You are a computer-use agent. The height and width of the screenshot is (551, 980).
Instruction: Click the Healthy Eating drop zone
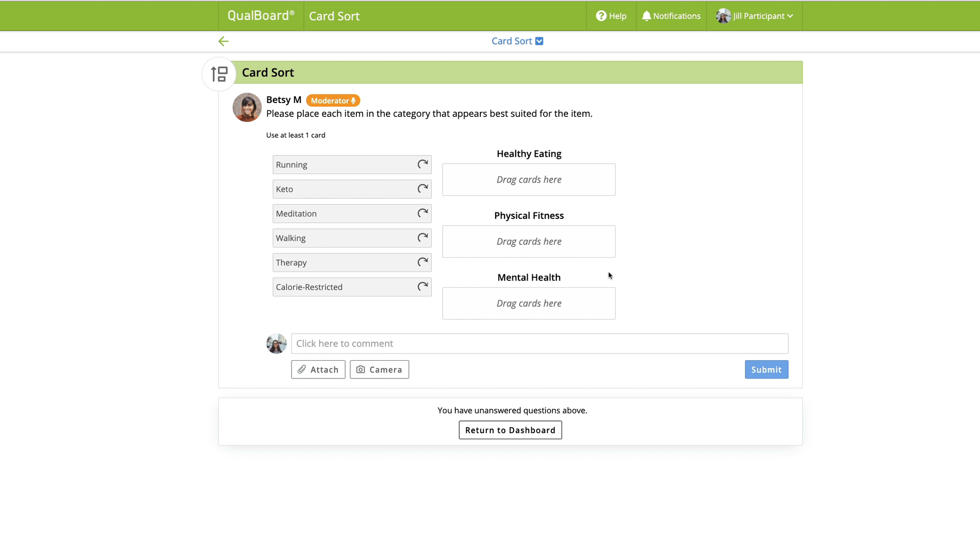coord(529,180)
